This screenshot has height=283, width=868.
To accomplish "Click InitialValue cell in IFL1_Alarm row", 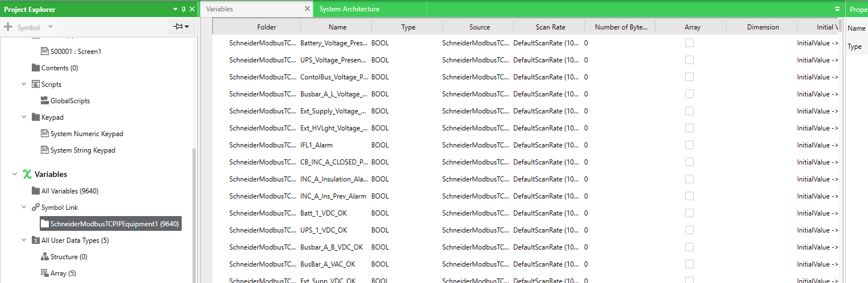I will tap(817, 145).
